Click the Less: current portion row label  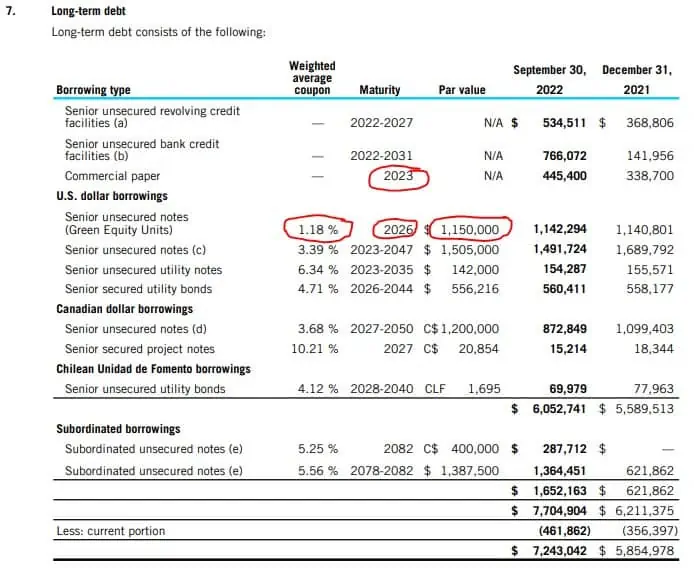[110, 530]
